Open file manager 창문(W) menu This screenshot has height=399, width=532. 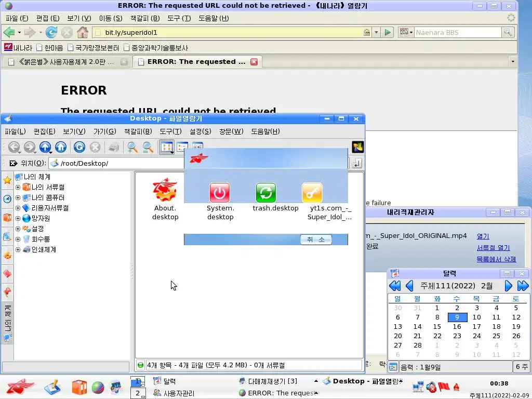(231, 131)
